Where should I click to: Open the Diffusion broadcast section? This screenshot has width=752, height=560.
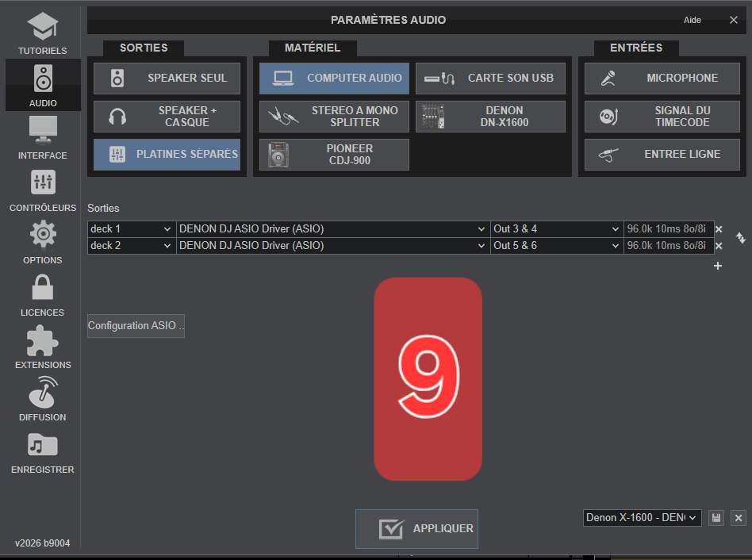click(43, 399)
